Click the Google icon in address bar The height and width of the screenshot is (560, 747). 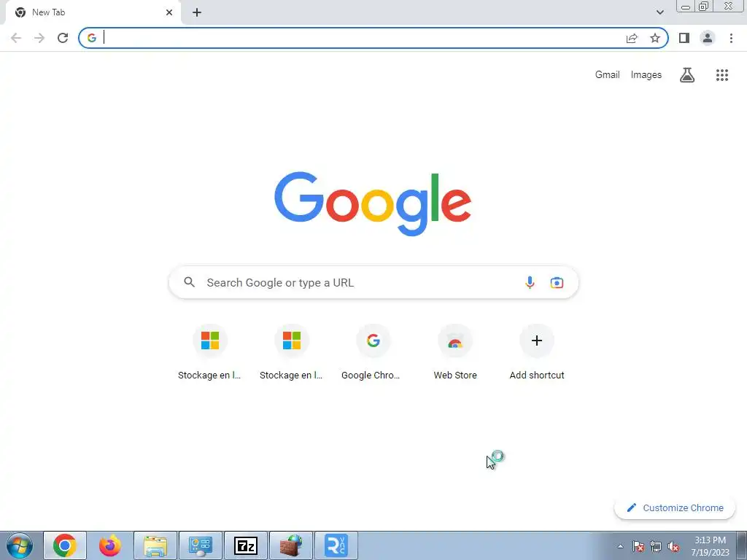(92, 38)
